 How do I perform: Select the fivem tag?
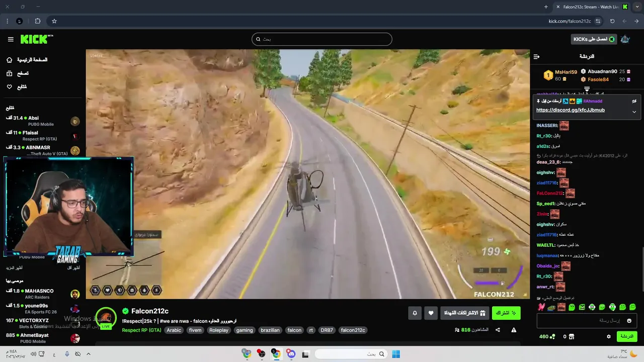195,330
